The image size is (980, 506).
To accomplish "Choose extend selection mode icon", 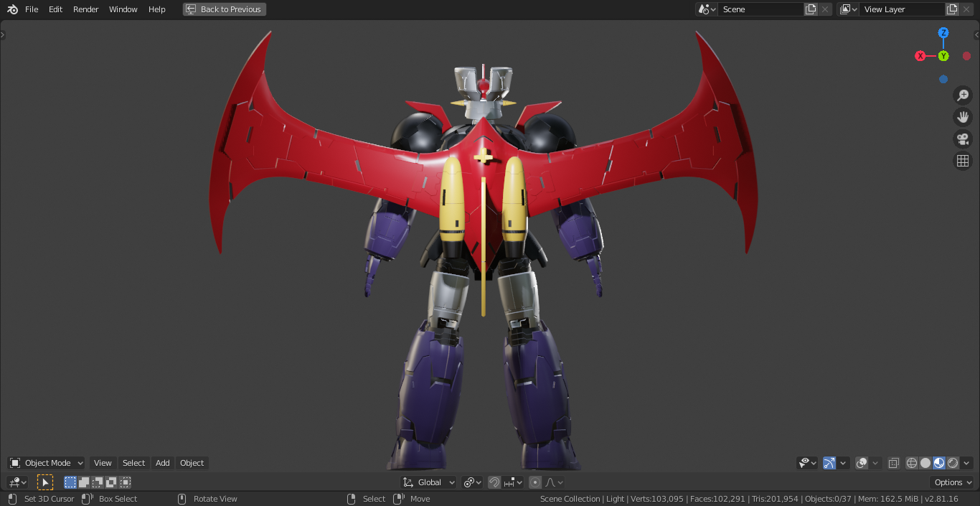I will coord(84,482).
